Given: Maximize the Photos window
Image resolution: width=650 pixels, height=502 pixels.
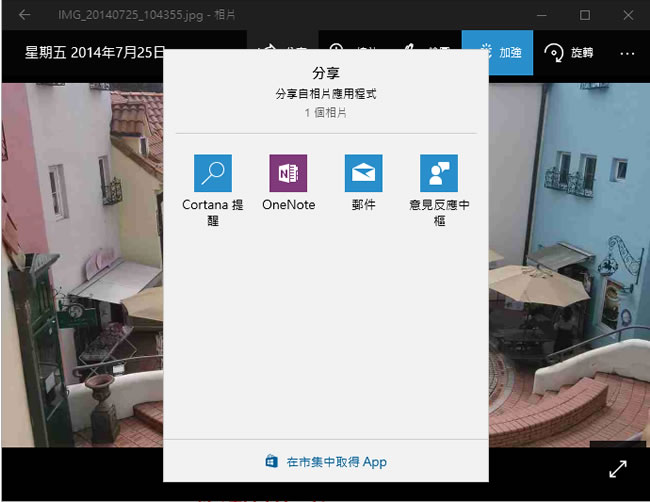Looking at the screenshot, I should point(585,15).
